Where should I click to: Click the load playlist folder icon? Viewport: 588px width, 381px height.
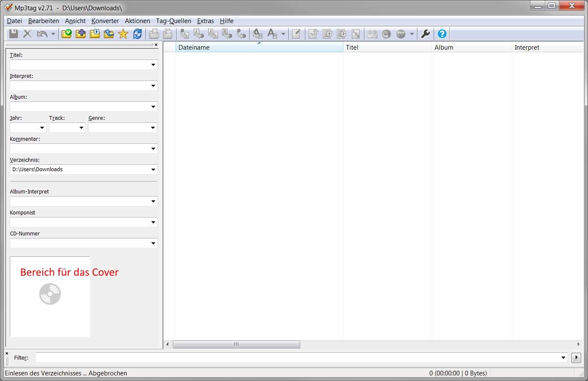95,34
